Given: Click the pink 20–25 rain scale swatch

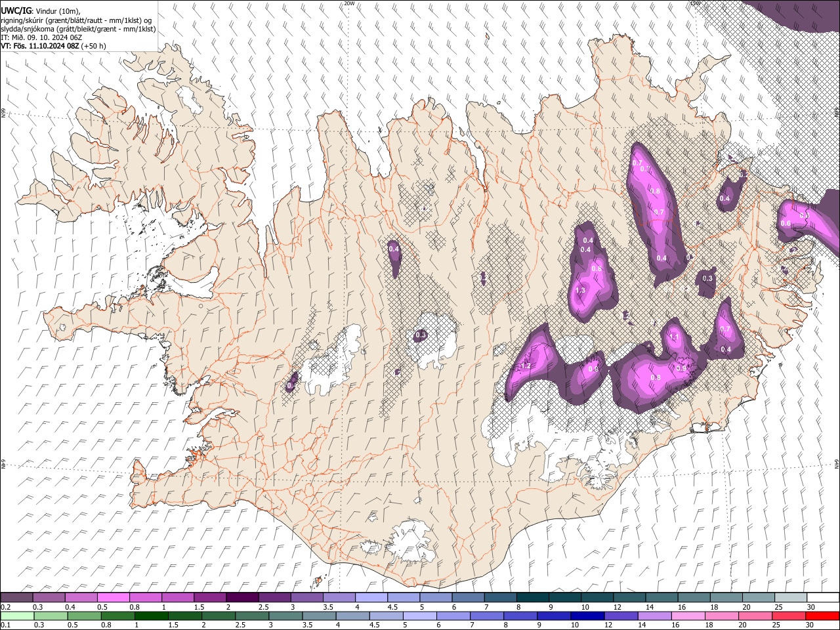Looking at the screenshot, I should [756, 616].
